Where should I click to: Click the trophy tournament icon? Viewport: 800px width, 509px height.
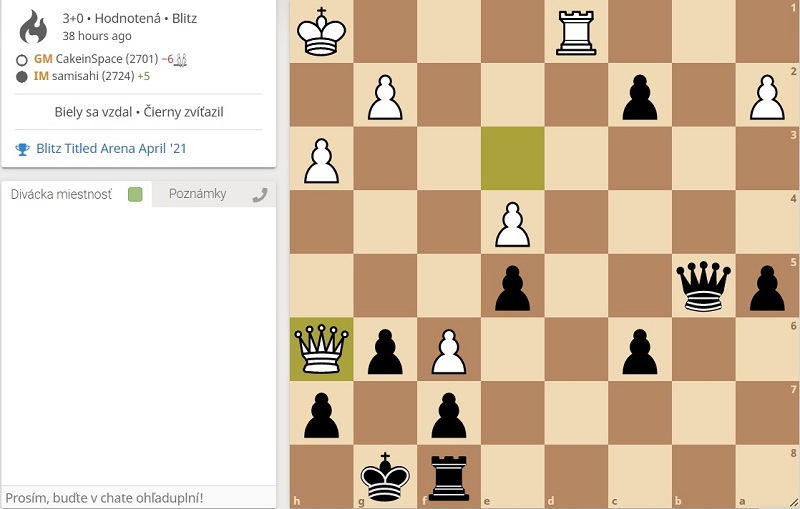tap(22, 149)
